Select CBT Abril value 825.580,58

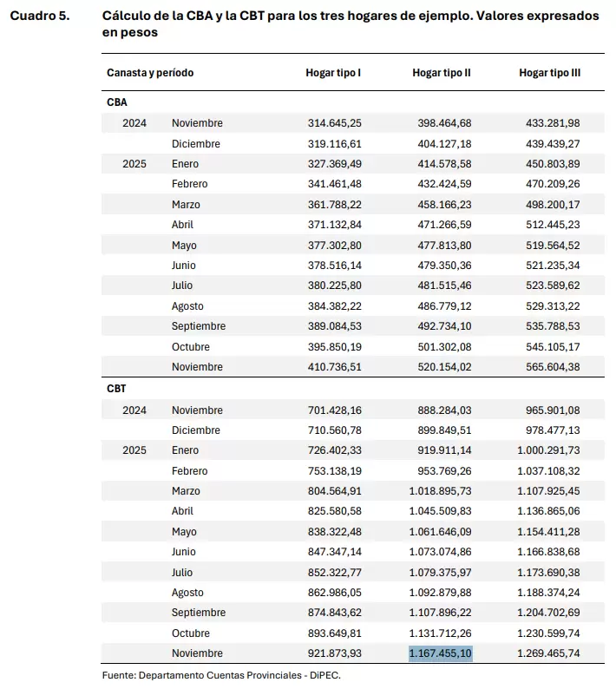pos(334,511)
